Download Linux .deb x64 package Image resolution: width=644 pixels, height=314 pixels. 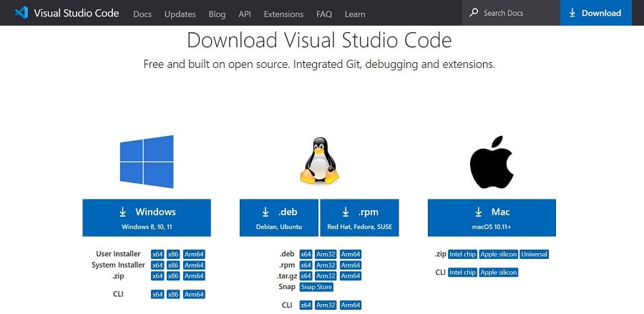tap(306, 254)
